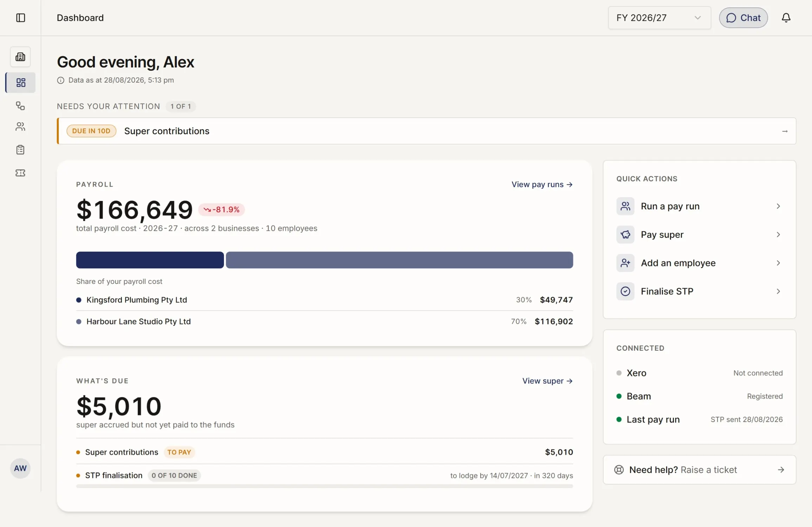The image size is (812, 527).
Task: Click the 1 OF 1 counter badge
Action: (181, 106)
